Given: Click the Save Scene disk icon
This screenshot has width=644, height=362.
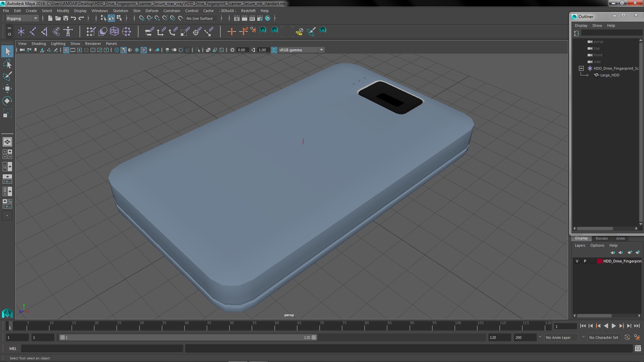Looking at the screenshot, I should pyautogui.click(x=66, y=18).
